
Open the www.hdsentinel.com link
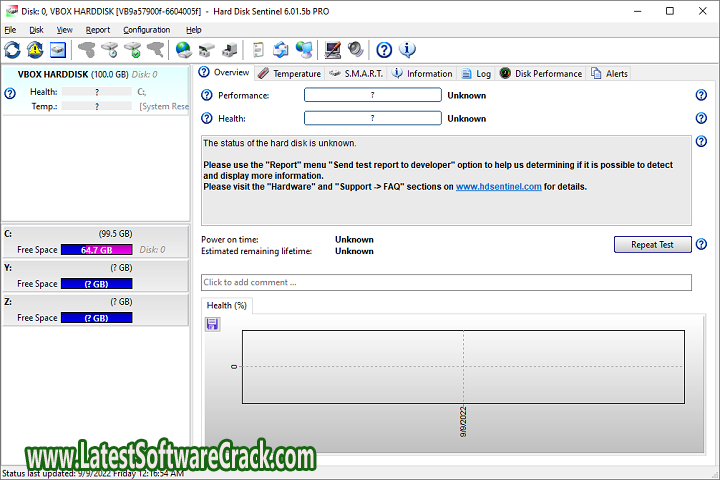coord(498,186)
